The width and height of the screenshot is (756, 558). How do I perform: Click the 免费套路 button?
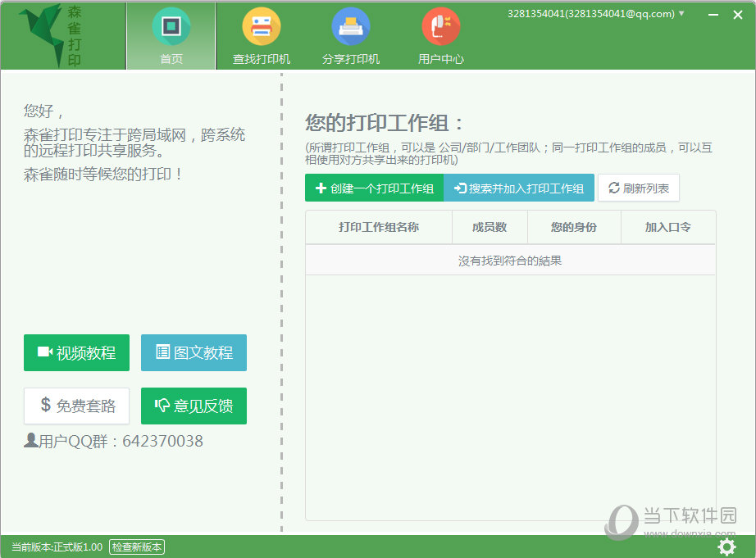(x=76, y=406)
